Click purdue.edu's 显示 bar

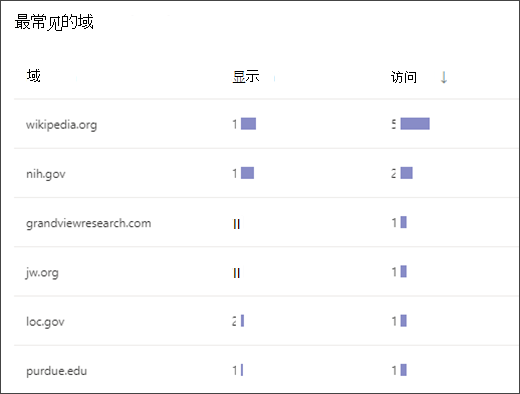click(242, 370)
